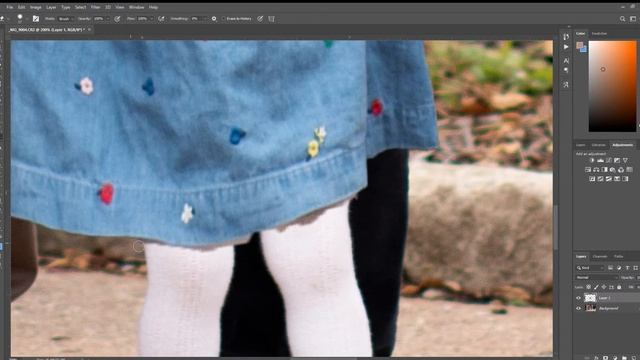Enable the Erase to History checkbox

[224, 19]
